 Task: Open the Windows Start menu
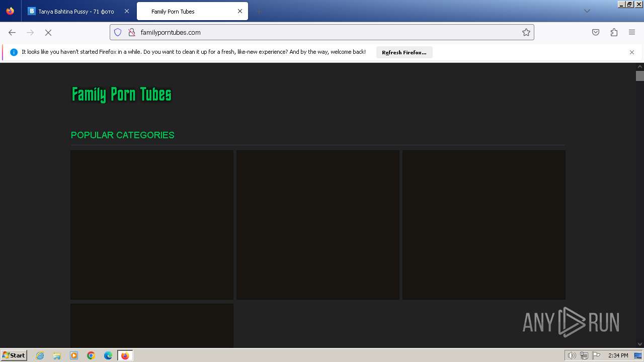[x=14, y=355]
